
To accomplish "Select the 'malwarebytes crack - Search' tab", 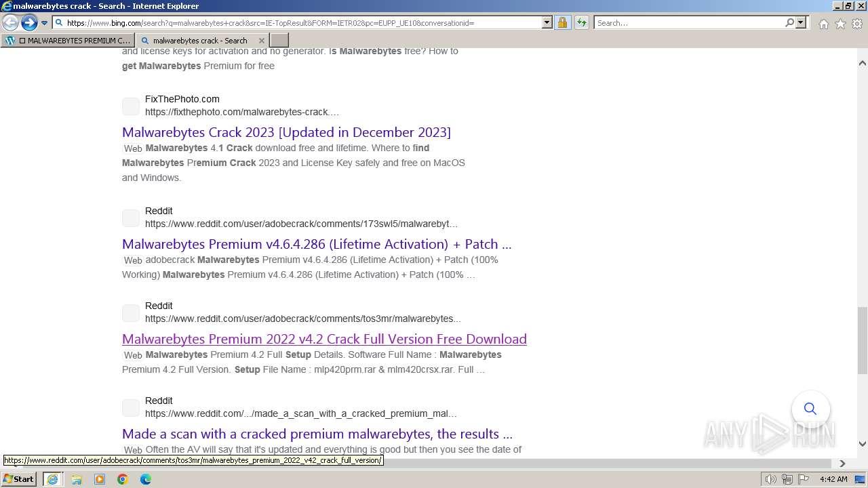I will 201,40.
